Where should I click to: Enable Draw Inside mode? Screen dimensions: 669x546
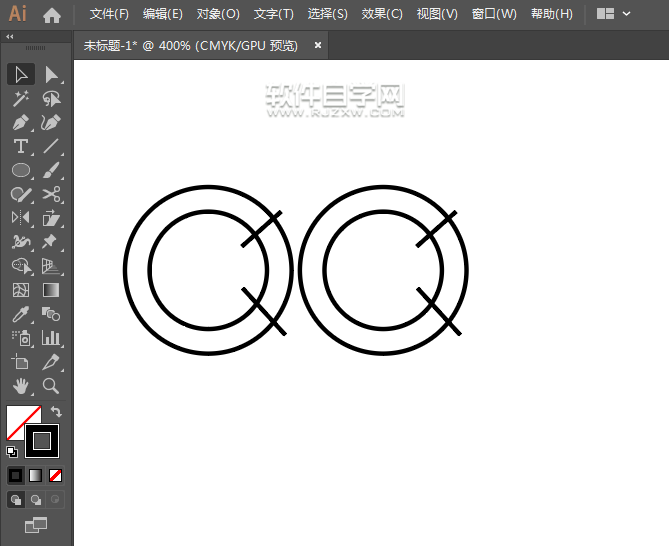(x=55, y=500)
